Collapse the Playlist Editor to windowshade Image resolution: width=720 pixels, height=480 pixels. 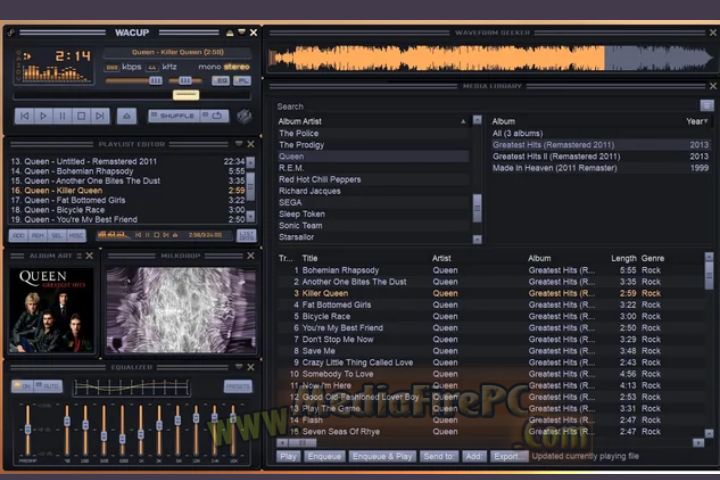tap(239, 144)
